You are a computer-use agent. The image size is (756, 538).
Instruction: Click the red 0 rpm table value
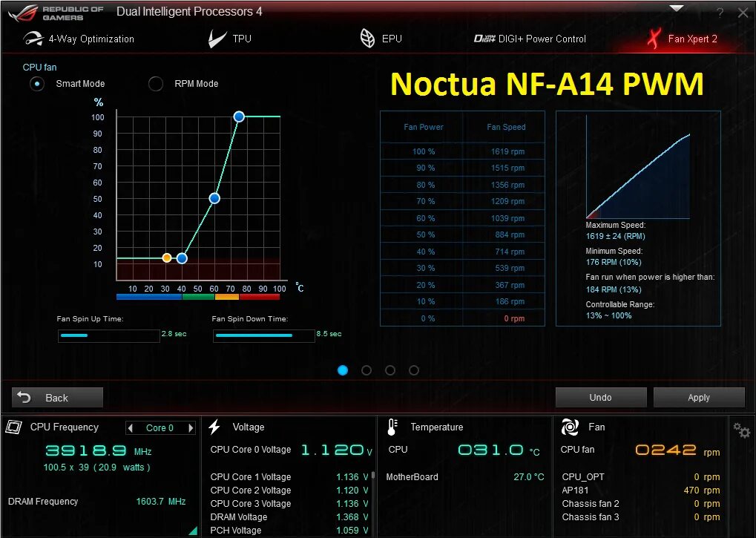coord(514,318)
